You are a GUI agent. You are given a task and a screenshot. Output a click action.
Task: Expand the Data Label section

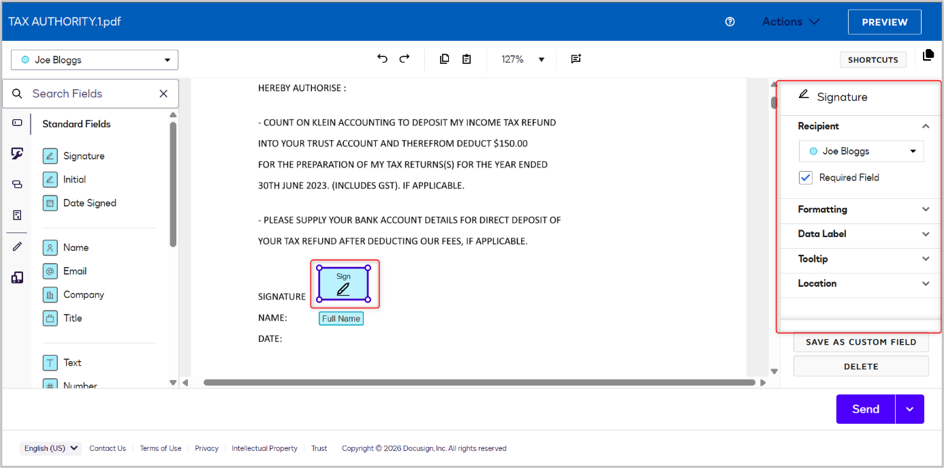[925, 234]
